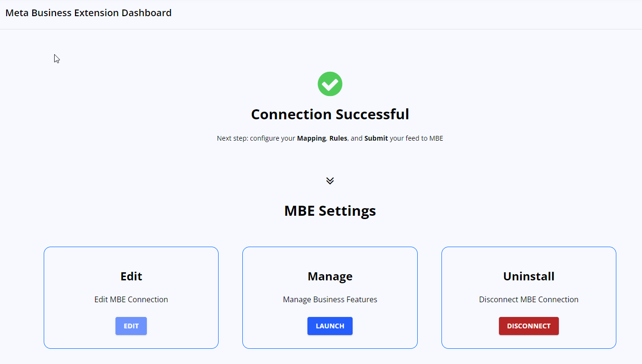Select the Manage card heading
Viewport: 642px width, 364px height.
point(330,276)
